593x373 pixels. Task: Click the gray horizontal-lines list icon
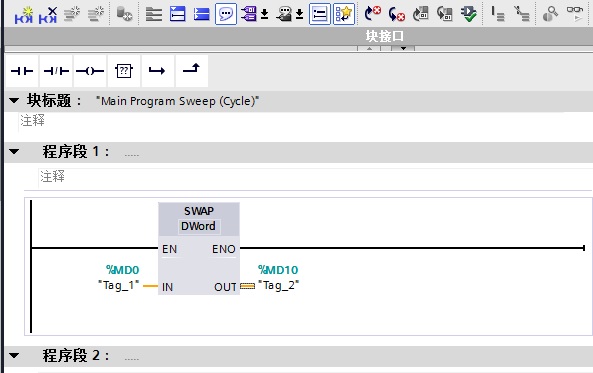[154, 14]
